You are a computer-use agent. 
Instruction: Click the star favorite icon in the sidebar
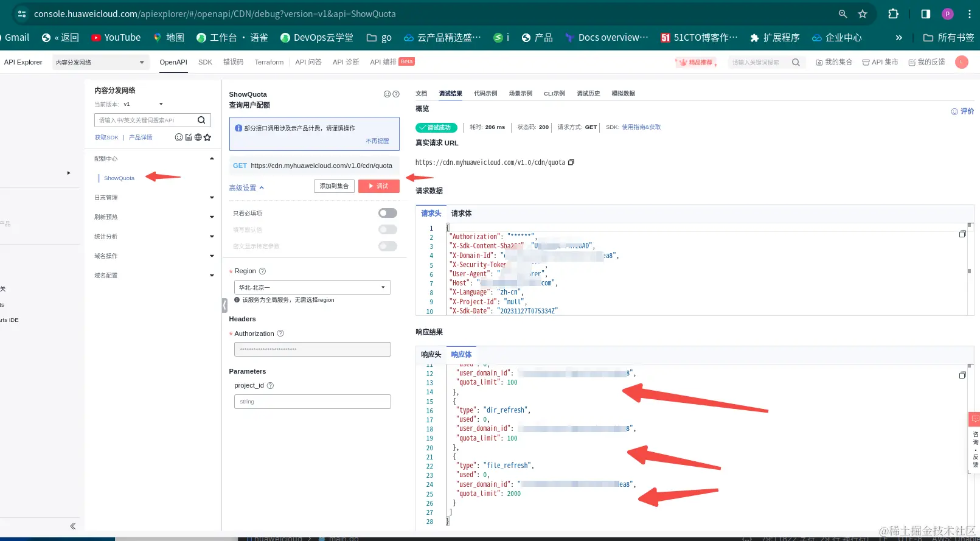point(207,138)
